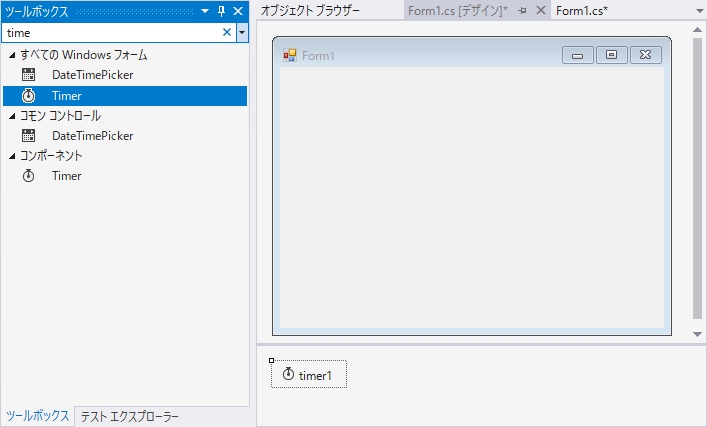Switch to the オブジェクト ブラウザー tab
This screenshot has width=707, height=427.
310,10
